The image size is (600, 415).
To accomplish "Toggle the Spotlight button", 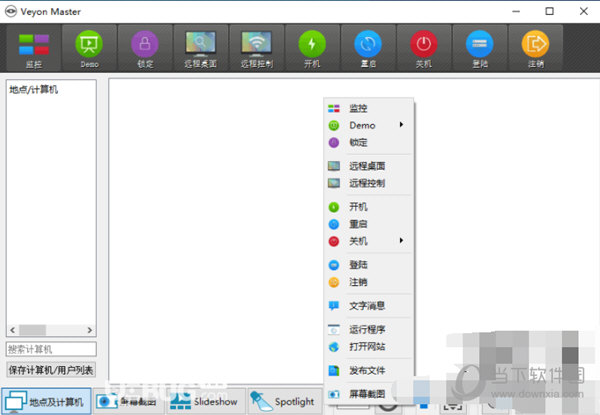I will pos(285,401).
